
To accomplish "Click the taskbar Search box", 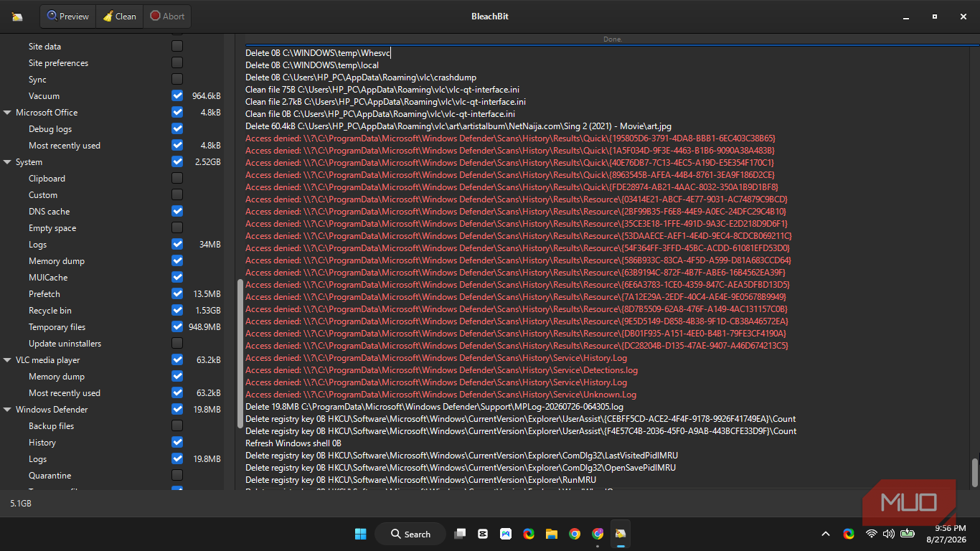I will click(x=411, y=534).
